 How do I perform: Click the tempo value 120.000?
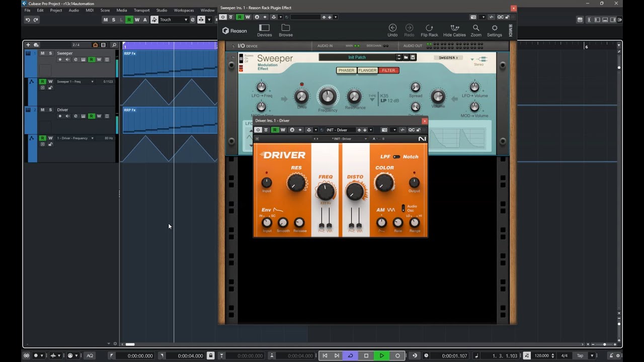pyautogui.click(x=542, y=355)
